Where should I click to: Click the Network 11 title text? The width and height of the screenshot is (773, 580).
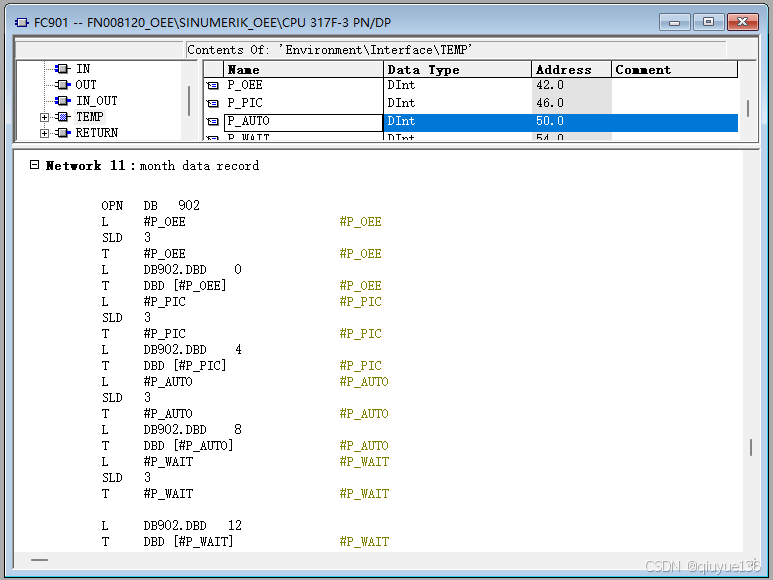click(x=85, y=166)
